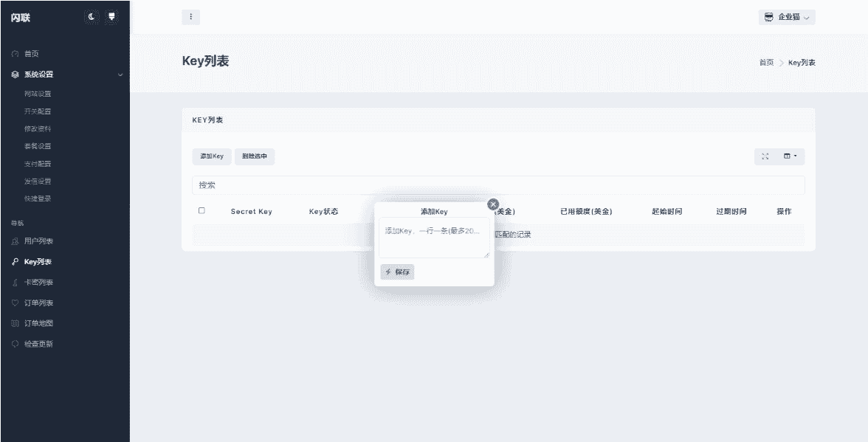868x442 pixels.
Task: Go to 首页 in the sidebar
Action: click(x=31, y=54)
